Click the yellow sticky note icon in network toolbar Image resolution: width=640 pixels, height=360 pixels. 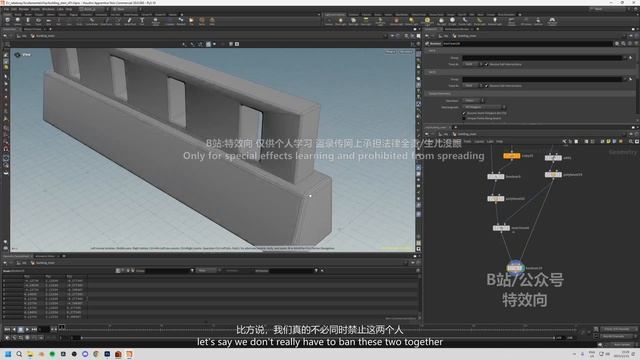[609, 141]
